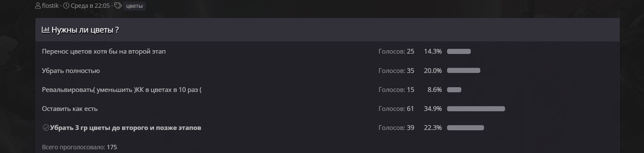
Task: Open the Среда в 22:05 timestamp link
Action: tap(90, 6)
